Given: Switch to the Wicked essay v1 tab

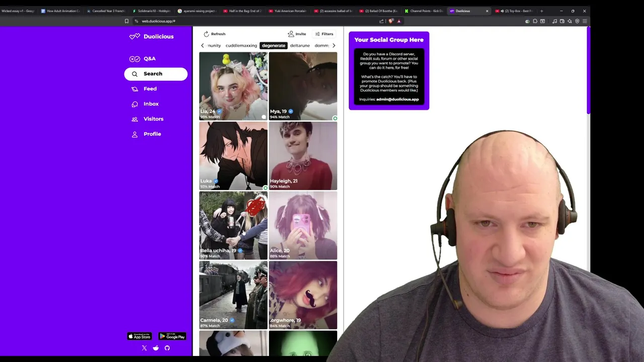Looking at the screenshot, I should pos(19,11).
